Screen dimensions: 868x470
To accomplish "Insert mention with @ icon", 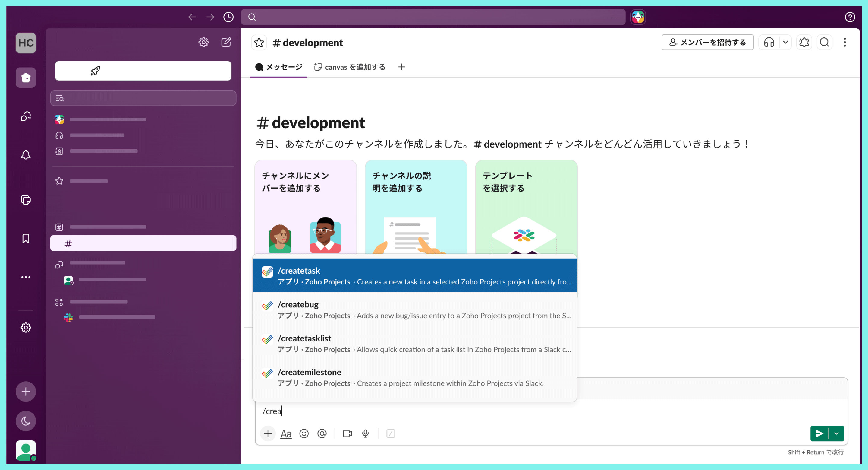I will tap(322, 433).
